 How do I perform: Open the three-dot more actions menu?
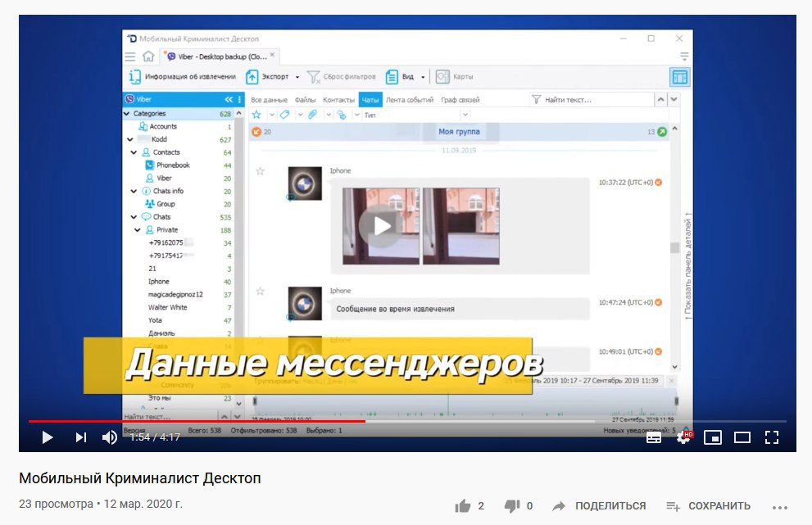779,508
